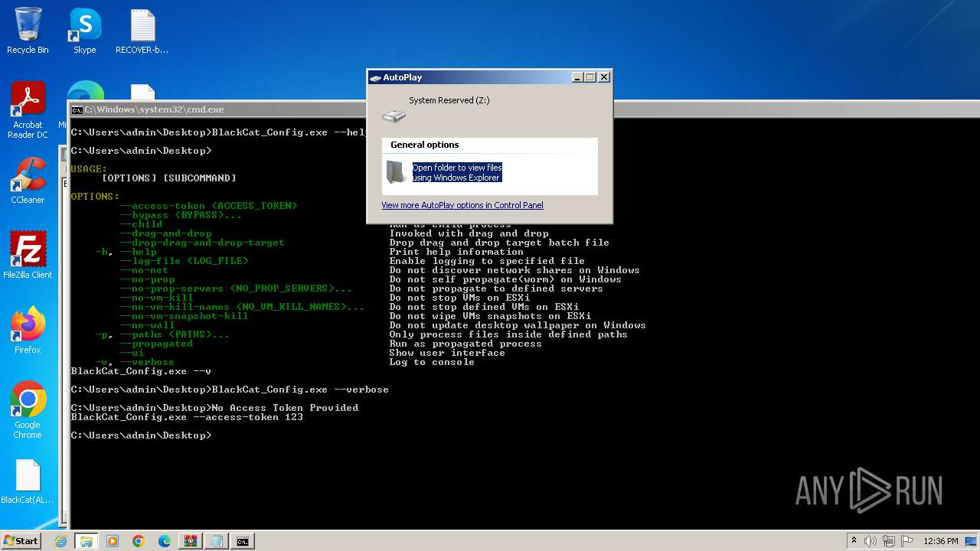Select the RECOVER-b... file on the desktop

142,31
